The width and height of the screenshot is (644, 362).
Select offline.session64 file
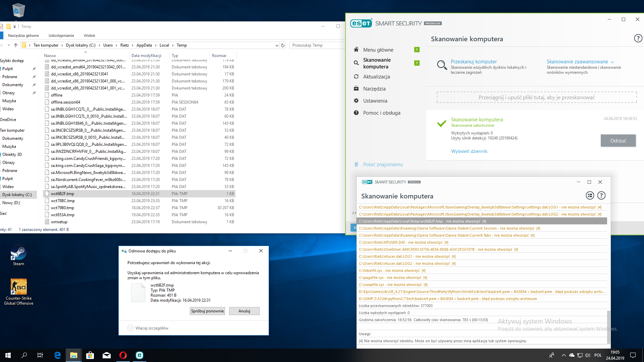tap(140, 102)
